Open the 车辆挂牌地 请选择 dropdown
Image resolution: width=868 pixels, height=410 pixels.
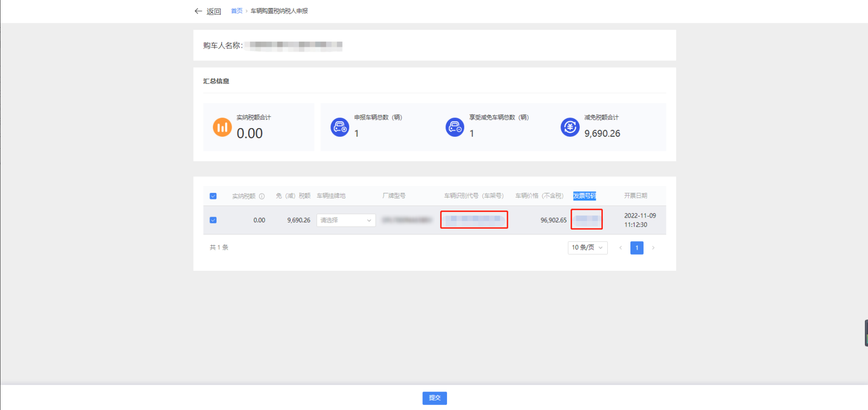click(x=346, y=220)
